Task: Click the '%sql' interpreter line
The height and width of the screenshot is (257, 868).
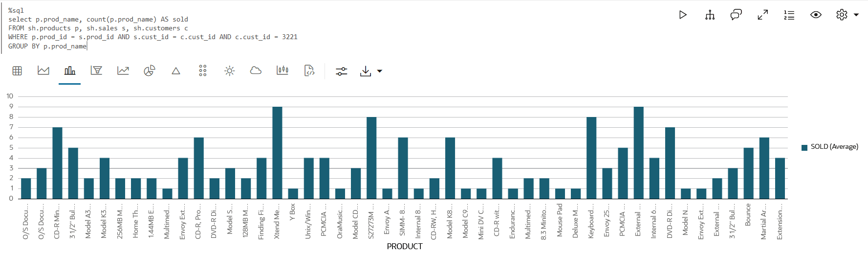Action: coord(16,10)
